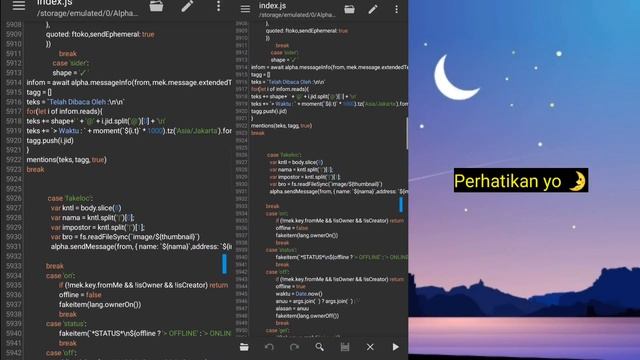Click "alpha.sendMessage(from" line in left editor

click(x=141, y=247)
